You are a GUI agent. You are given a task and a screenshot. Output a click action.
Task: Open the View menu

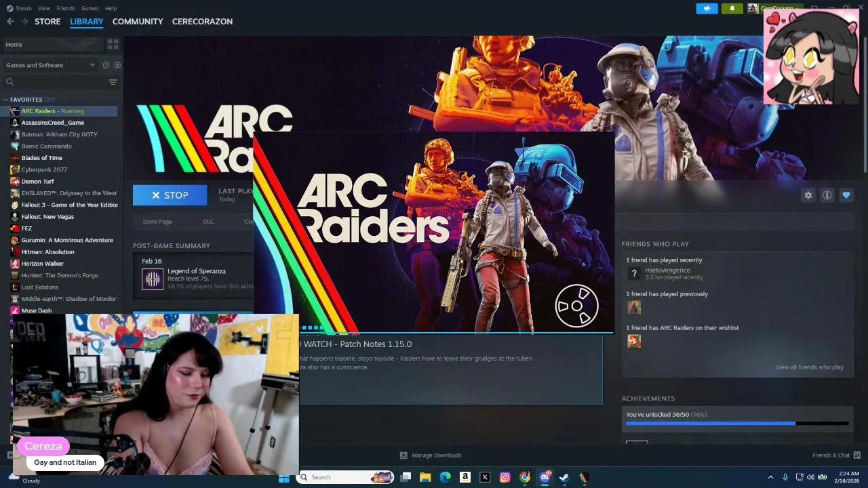tap(44, 8)
